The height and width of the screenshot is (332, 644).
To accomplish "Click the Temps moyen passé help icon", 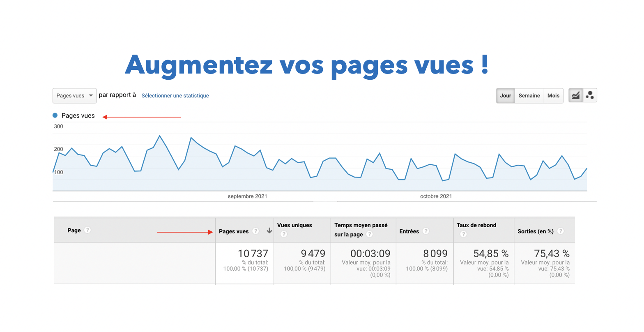I will (x=369, y=234).
